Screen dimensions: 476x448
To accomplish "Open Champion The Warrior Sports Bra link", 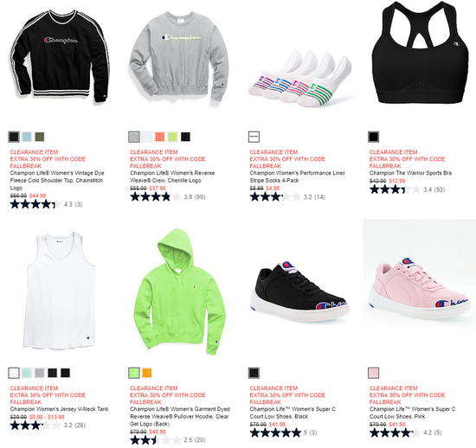I will 410,173.
